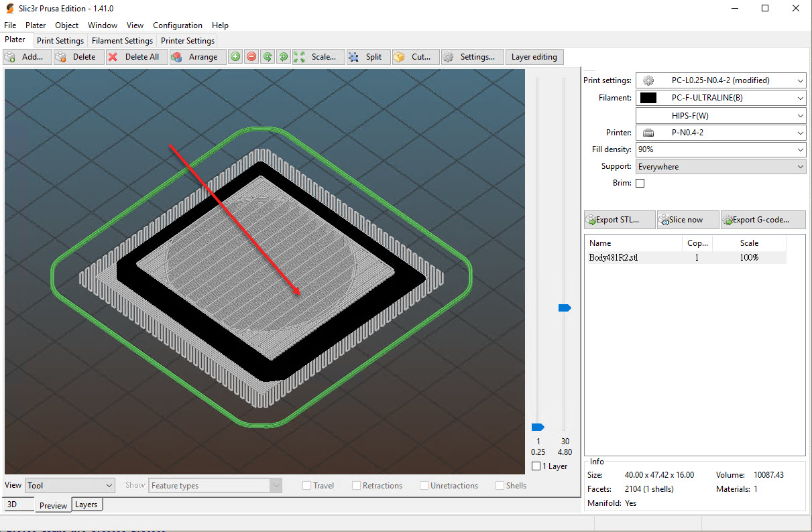Select the Arrange tool
This screenshot has height=532, width=812.
197,56
